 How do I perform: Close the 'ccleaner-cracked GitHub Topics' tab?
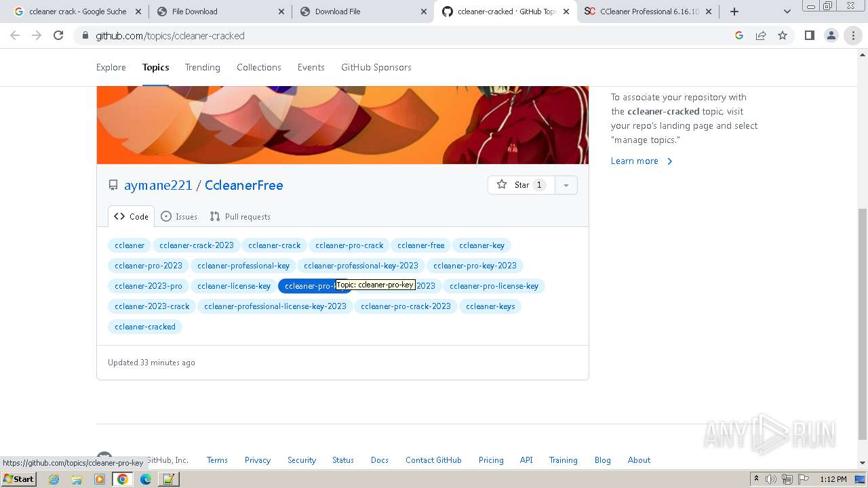click(x=566, y=12)
